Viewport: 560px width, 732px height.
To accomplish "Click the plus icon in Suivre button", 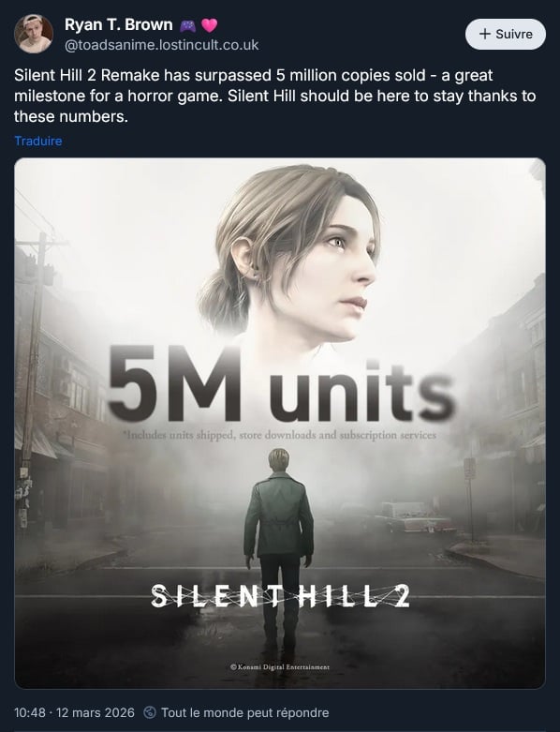I will pos(485,34).
